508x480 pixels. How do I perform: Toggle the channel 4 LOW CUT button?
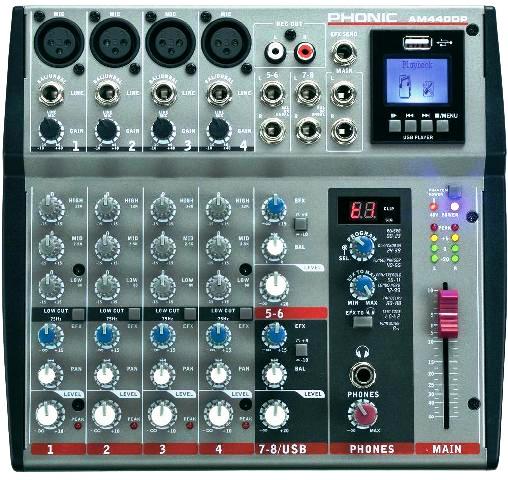[246, 314]
